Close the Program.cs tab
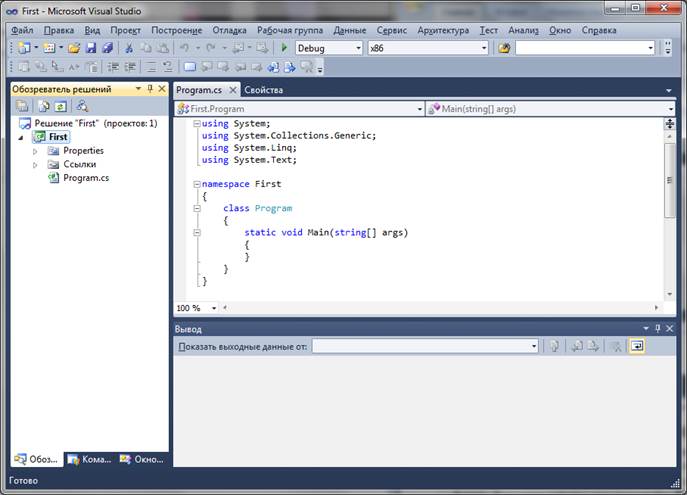This screenshot has height=495, width=687. pyautogui.click(x=233, y=90)
